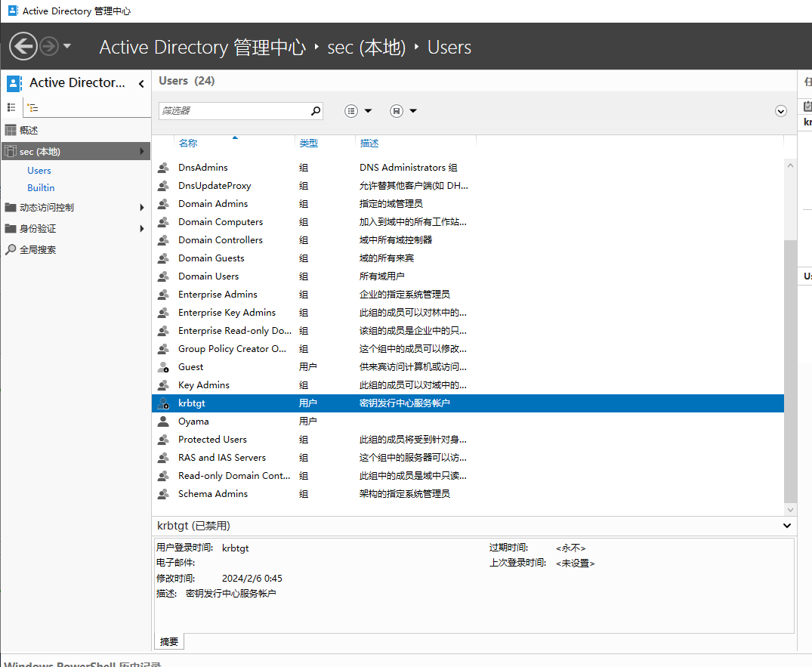Open 全局搜索 global search
The image size is (812, 667).
point(38,249)
